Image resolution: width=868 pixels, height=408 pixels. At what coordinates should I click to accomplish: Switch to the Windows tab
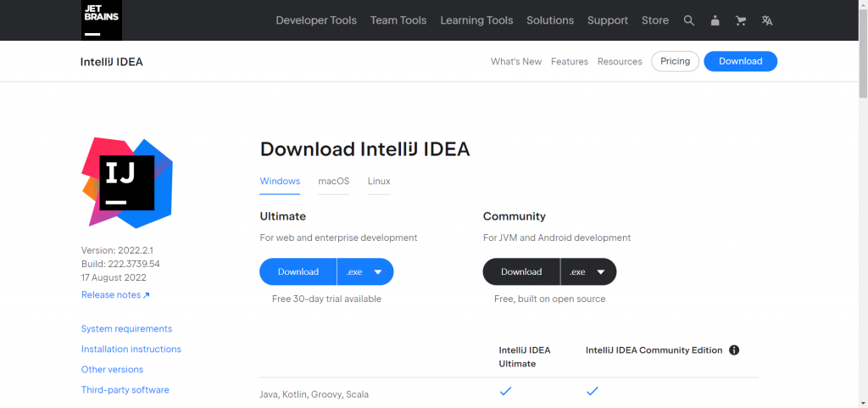point(280,181)
